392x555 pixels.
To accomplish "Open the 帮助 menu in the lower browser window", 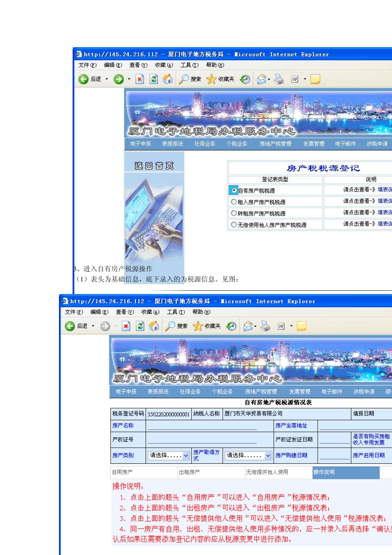I will pos(201,312).
